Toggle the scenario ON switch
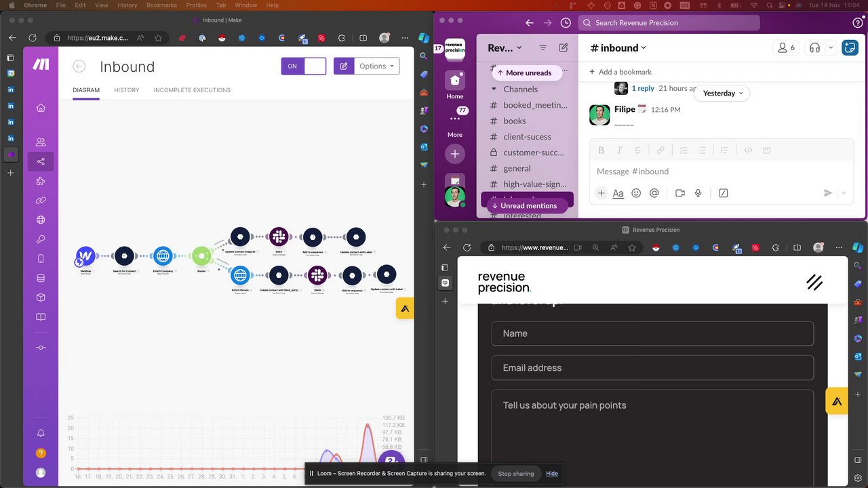This screenshot has height=488, width=868. 304,66
